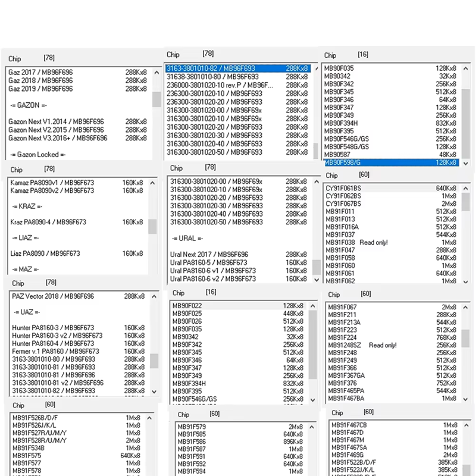Choose MB91248SZ Read only! entry

[x=392, y=345]
